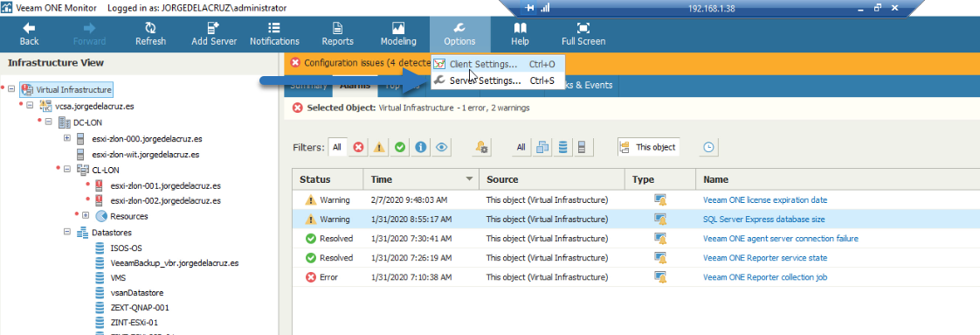Viewport: 980px width, 335px height.
Task: Click the Time column sort arrow
Action: pyautogui.click(x=470, y=179)
